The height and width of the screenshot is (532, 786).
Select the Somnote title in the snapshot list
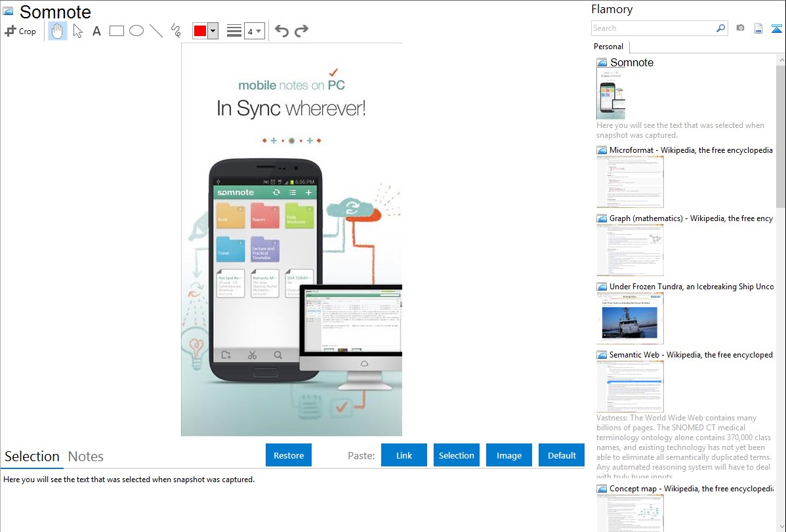[632, 63]
